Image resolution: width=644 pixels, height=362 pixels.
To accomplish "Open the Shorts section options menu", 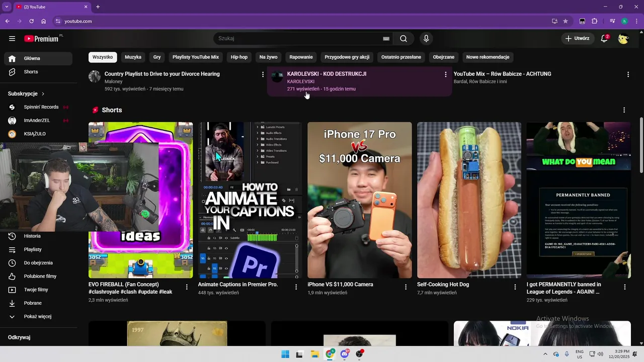I will 624,110.
